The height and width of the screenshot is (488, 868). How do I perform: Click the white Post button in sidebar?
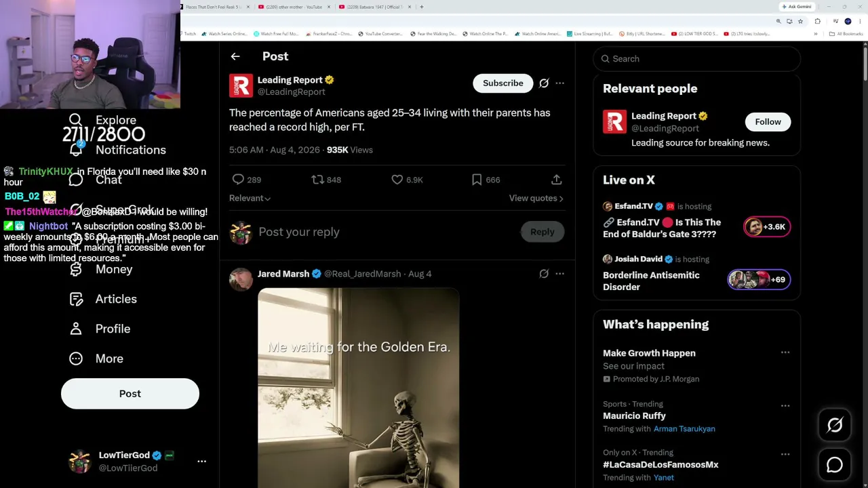pos(130,394)
